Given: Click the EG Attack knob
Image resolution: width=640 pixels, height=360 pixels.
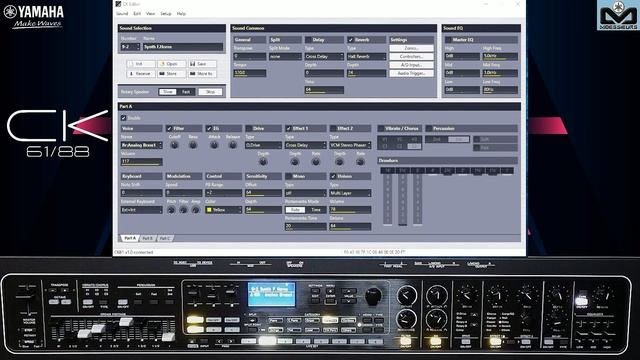Looking at the screenshot, I should pos(214,145).
